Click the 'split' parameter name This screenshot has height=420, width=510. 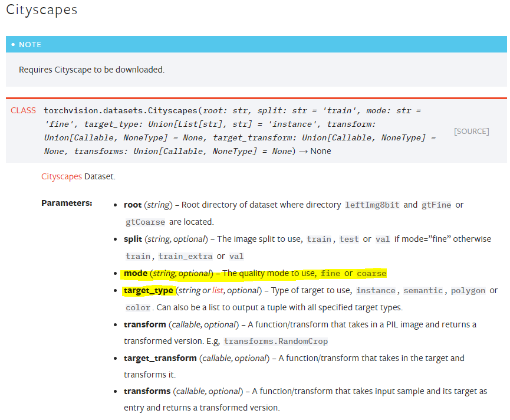point(133,239)
